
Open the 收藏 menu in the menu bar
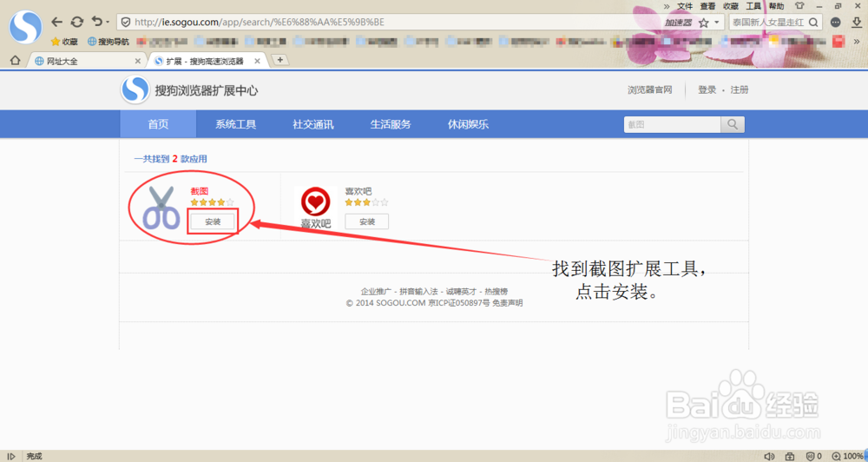click(x=731, y=6)
